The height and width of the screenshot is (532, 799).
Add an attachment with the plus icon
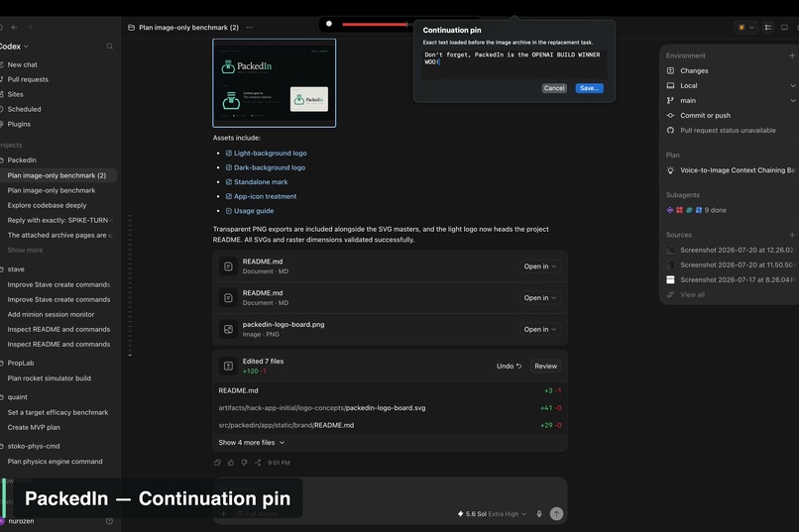tap(223, 514)
